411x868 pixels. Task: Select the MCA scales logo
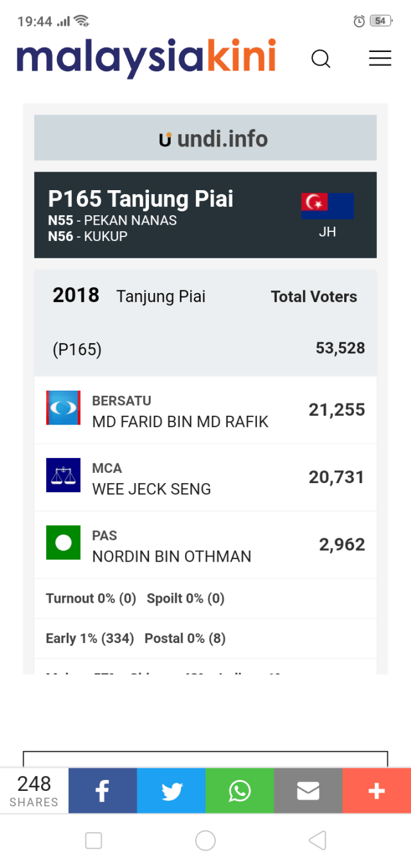[x=63, y=475]
